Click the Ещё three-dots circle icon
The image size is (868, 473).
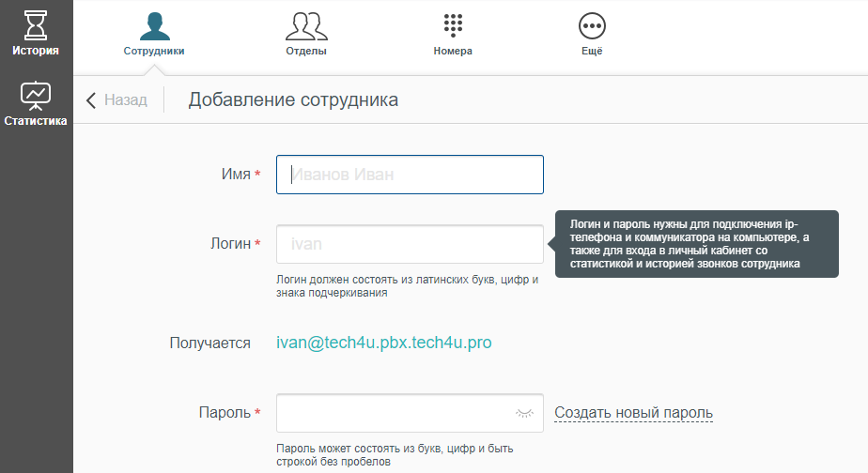click(x=592, y=24)
